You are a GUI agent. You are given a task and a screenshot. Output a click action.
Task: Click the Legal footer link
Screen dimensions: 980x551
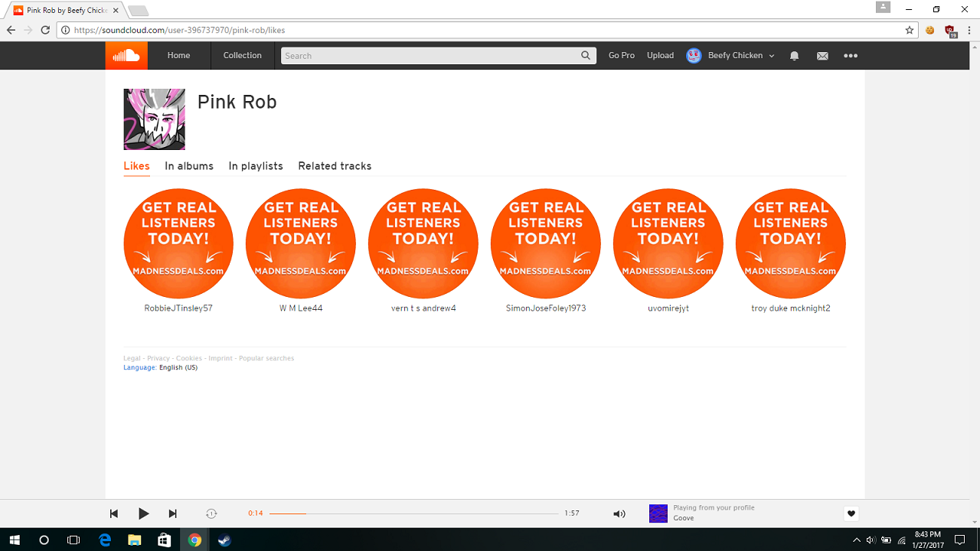(x=132, y=358)
